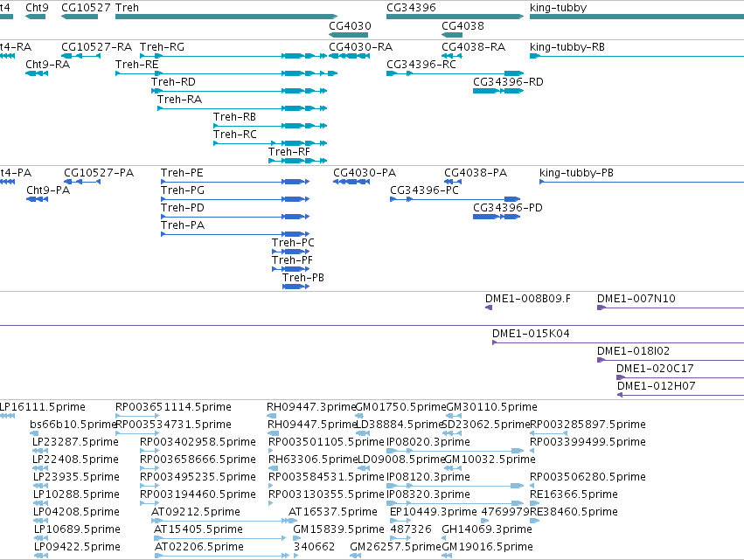The width and height of the screenshot is (744, 560).
Task: Click the CG4038 gene label
Action: click(x=462, y=26)
